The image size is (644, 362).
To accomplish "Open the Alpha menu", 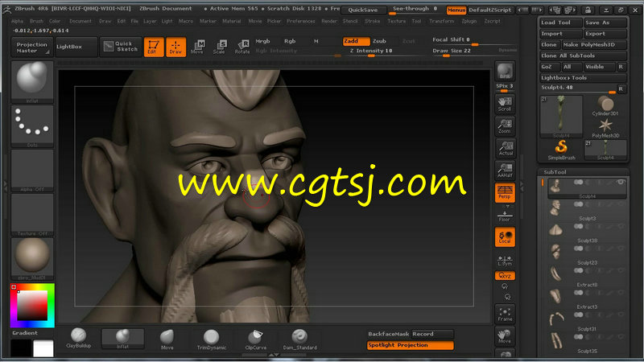I will pyautogui.click(x=17, y=21).
